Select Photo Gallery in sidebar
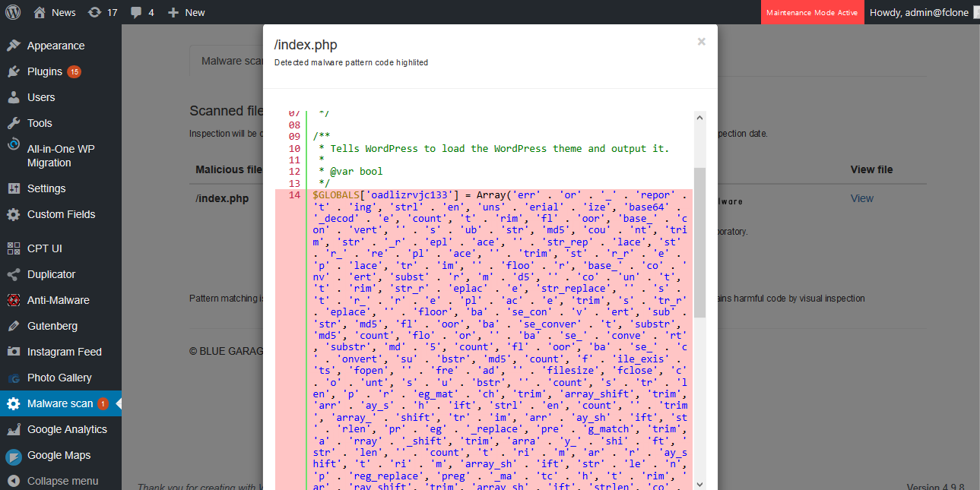The height and width of the screenshot is (490, 980). 59,378
